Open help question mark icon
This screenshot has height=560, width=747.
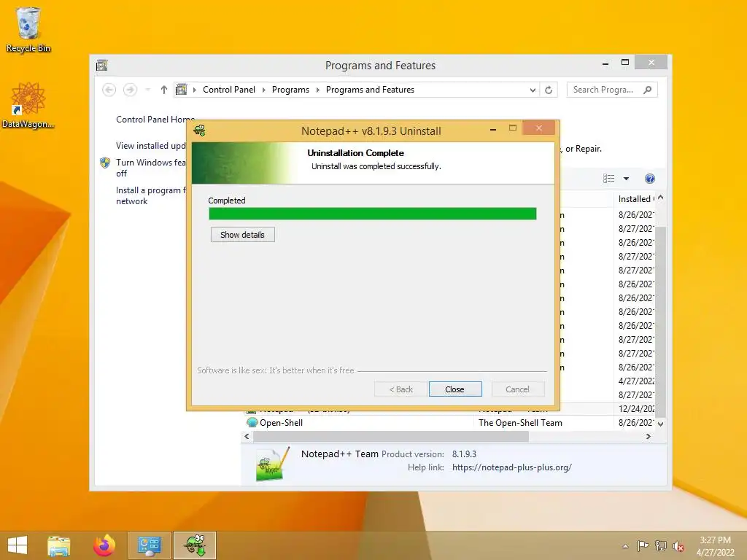(x=650, y=179)
